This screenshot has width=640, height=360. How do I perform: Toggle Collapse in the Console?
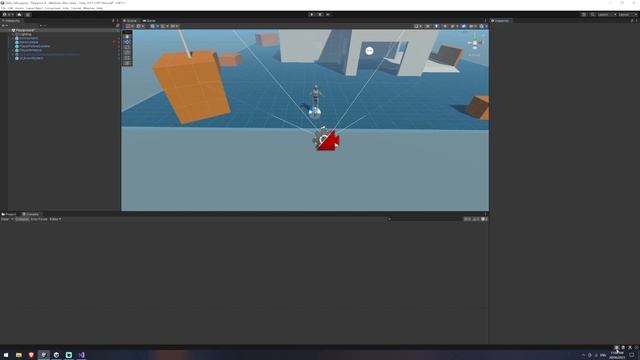(22, 219)
